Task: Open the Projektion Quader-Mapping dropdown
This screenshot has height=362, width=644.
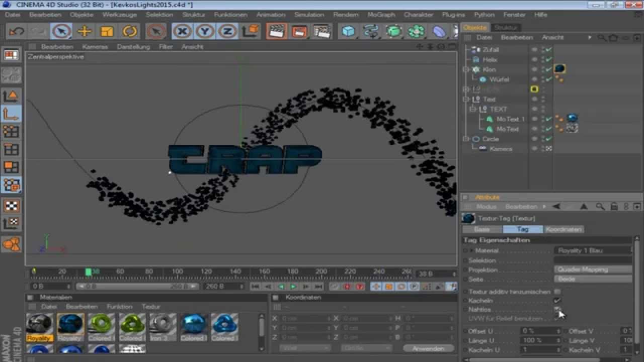Action: coord(593,269)
